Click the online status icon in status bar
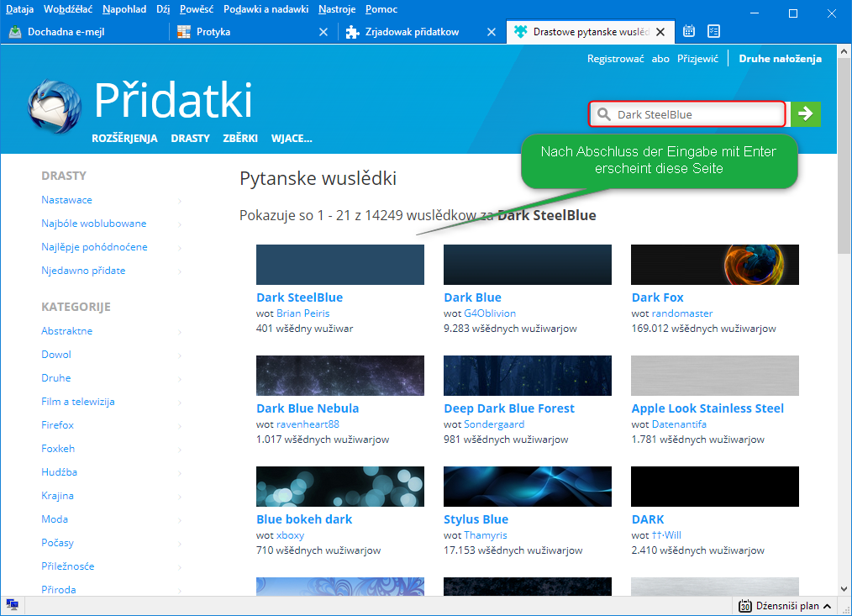852x616 pixels. coord(13,605)
